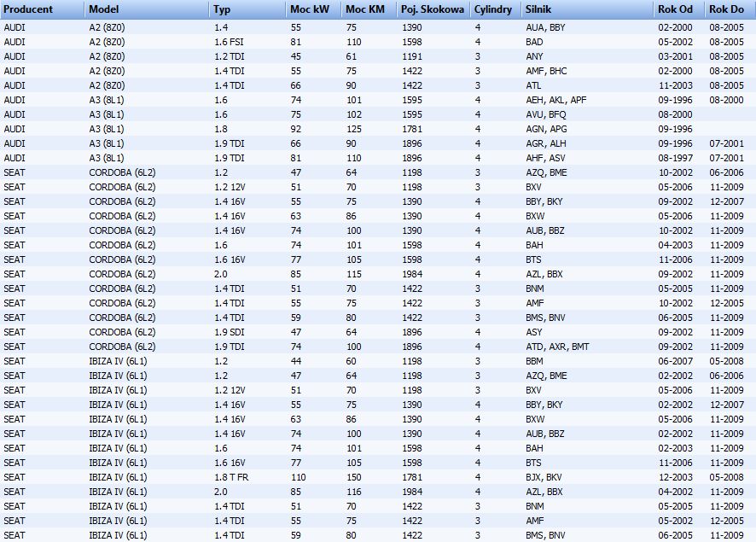
Task: Select the '1.9 SDI' type cell
Action: tap(229, 332)
